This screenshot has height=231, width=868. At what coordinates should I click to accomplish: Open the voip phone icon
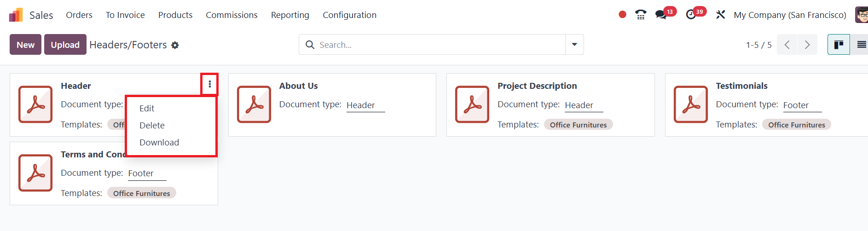pos(641,15)
